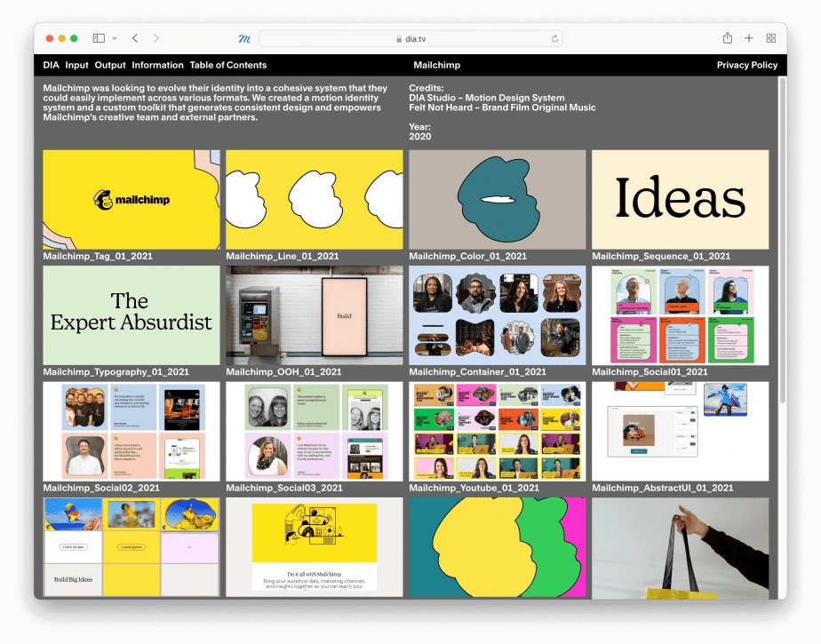Click the Mailchimp_AbstractUI_01_2021 caption
821x644 pixels.
[662, 488]
